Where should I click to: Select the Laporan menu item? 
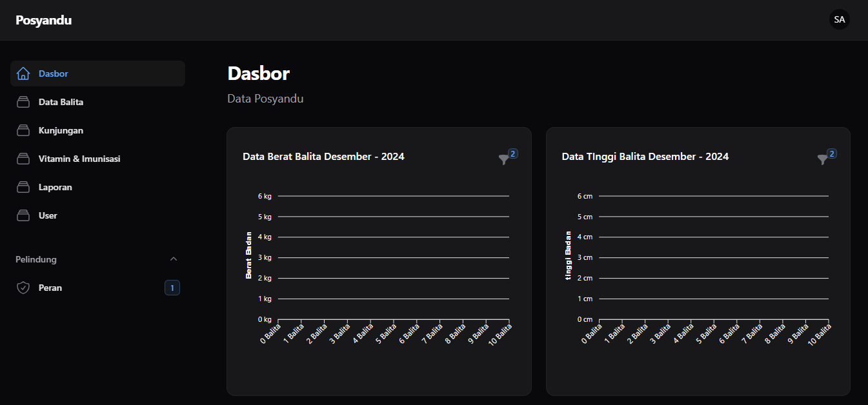(x=56, y=187)
